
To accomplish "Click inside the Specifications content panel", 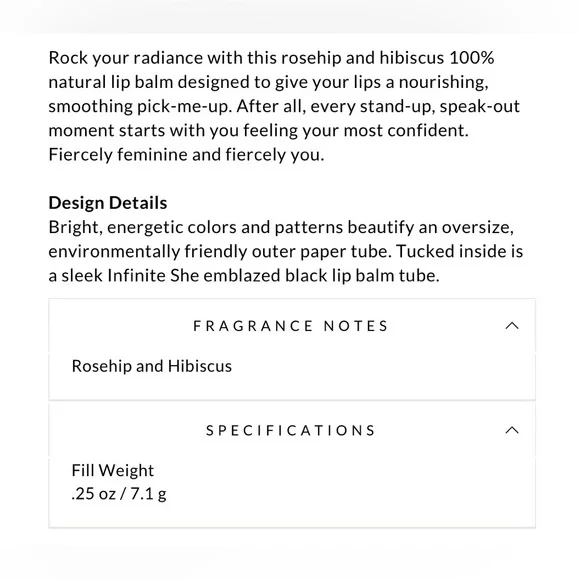I will click(292, 492).
